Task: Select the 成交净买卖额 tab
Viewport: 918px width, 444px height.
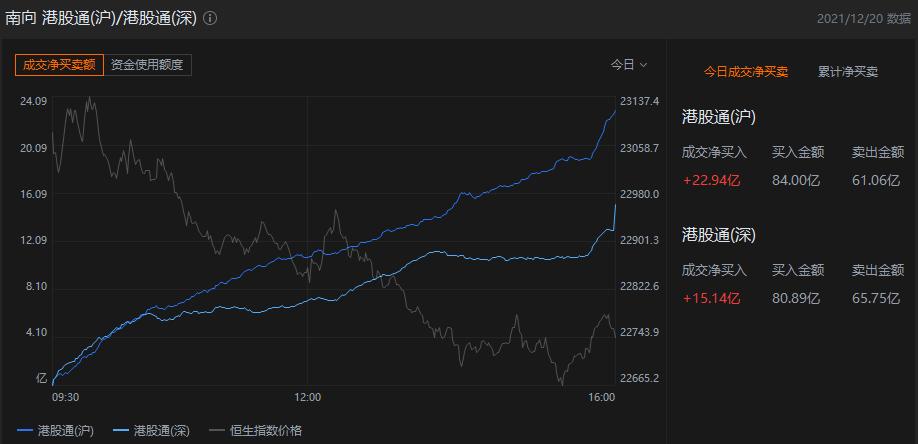Action: click(x=59, y=65)
